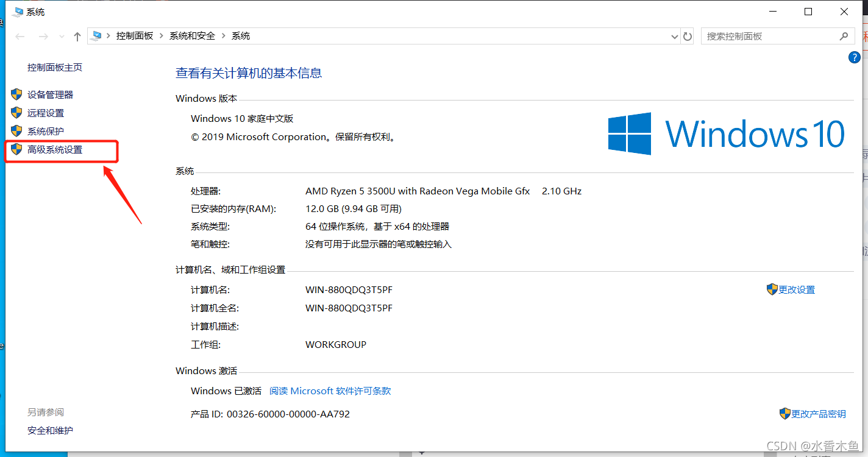868x457 pixels.
Task: Click the Back navigation arrow
Action: coord(19,37)
